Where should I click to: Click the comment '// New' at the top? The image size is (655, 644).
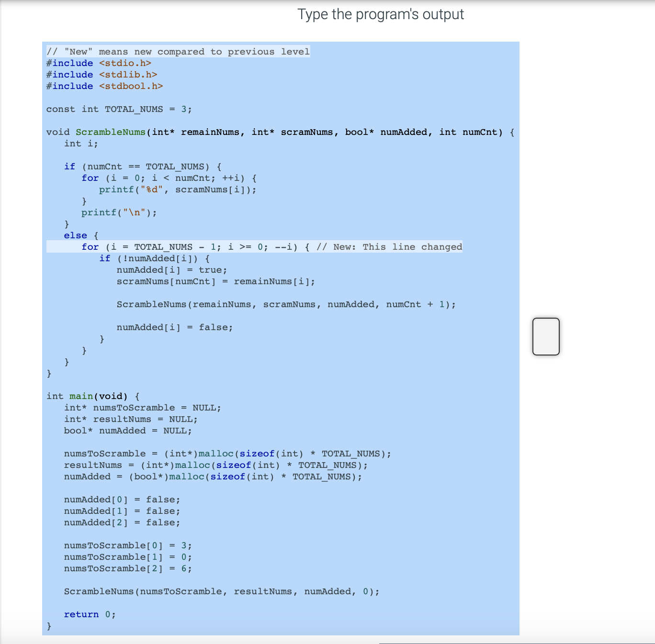coord(178,51)
